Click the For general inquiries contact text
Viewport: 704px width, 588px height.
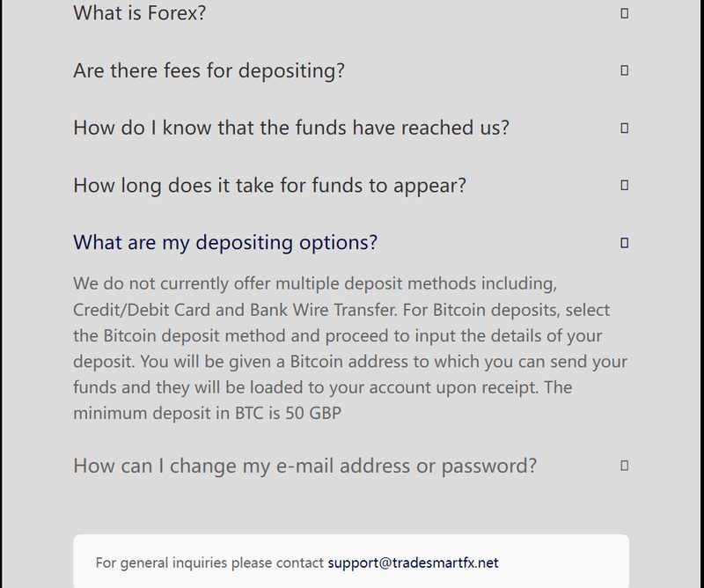209,562
